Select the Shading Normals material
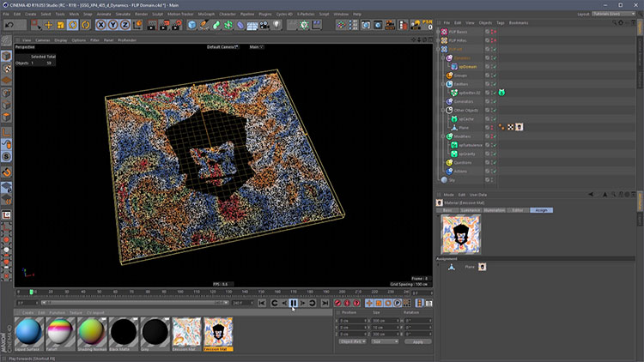The height and width of the screenshot is (362, 644). click(91, 334)
